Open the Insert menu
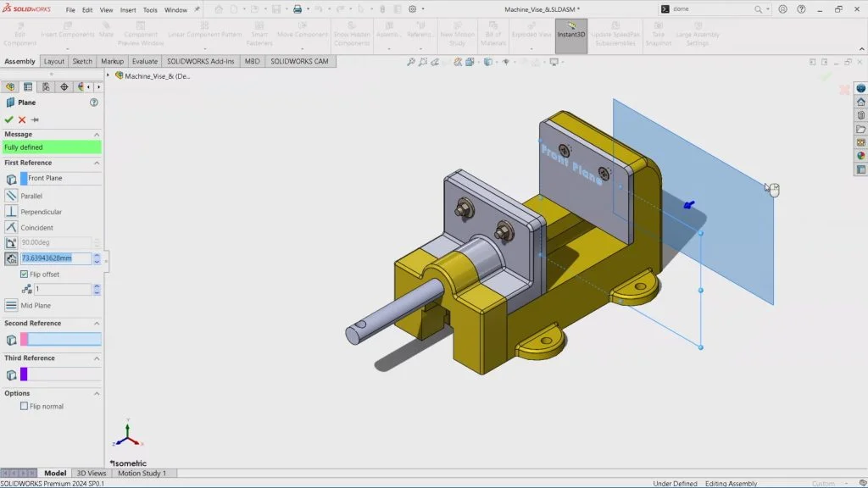The width and height of the screenshot is (868, 488). (127, 10)
